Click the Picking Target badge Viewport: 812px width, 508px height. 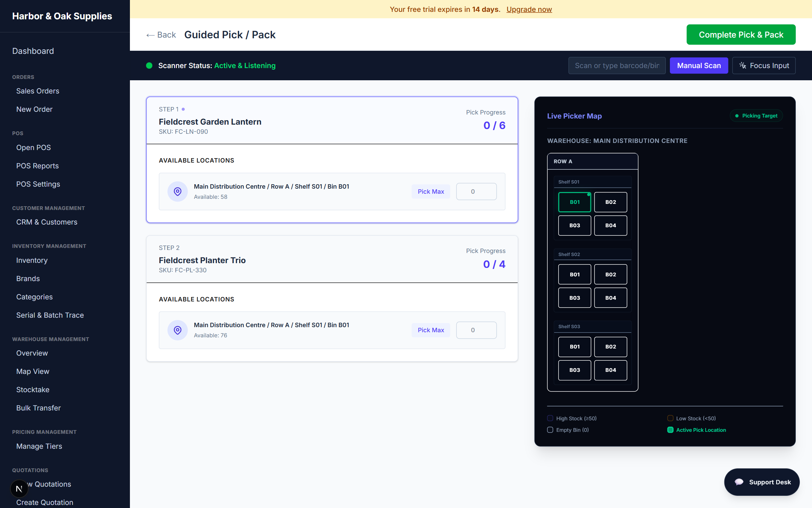tap(756, 116)
